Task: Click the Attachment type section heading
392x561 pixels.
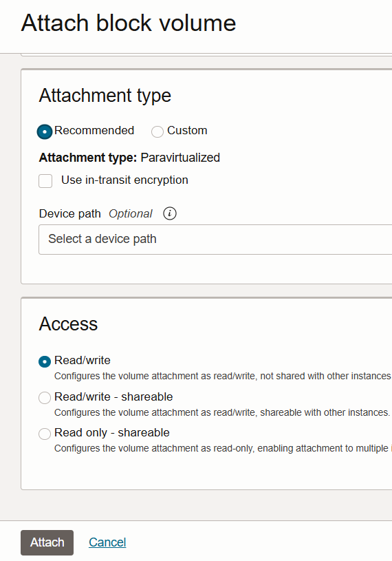Action: coord(105,96)
